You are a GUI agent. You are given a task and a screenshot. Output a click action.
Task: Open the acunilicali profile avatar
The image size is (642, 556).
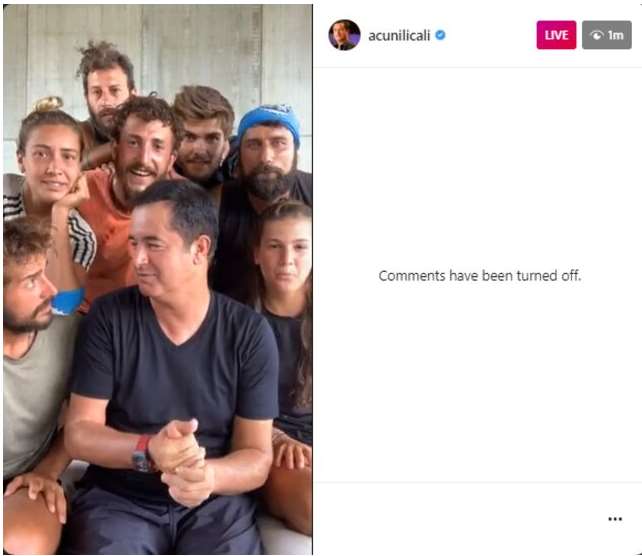[x=344, y=35]
